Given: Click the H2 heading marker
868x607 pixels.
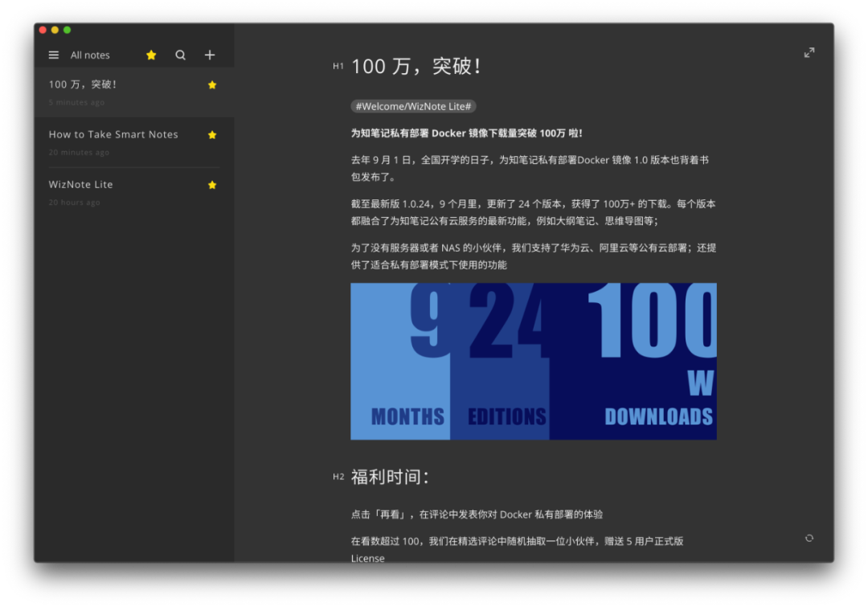Looking at the screenshot, I should [x=338, y=476].
